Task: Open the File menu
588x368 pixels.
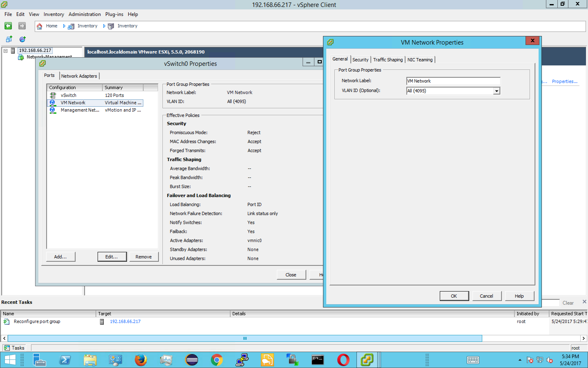Action: [8, 14]
